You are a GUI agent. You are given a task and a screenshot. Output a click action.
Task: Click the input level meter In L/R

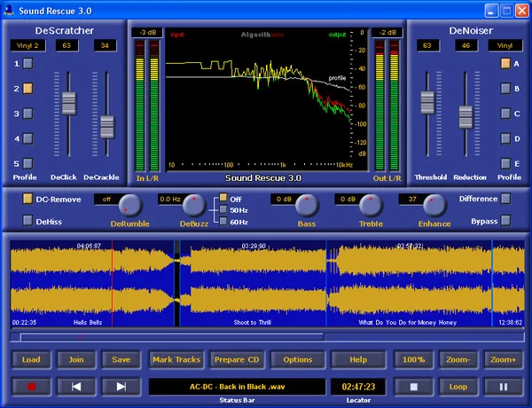[147, 106]
